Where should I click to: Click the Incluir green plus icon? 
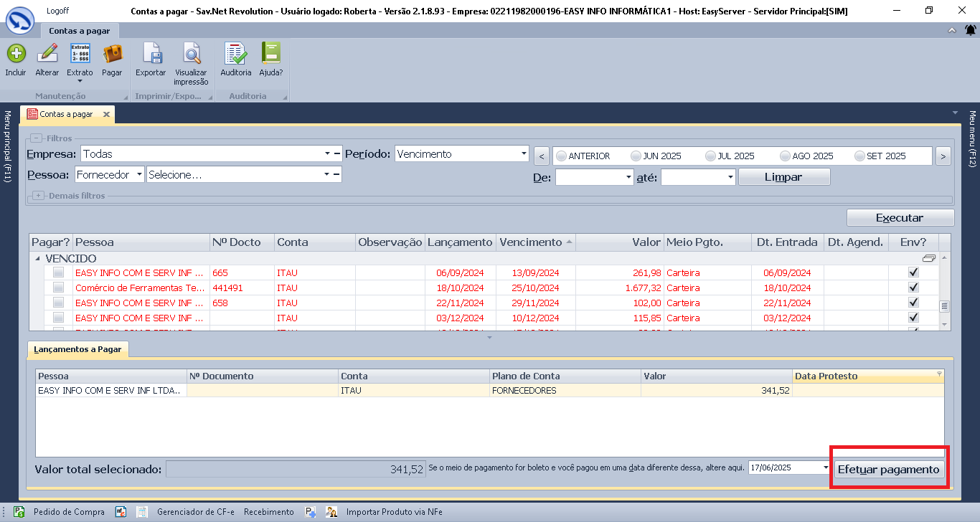pyautogui.click(x=16, y=54)
